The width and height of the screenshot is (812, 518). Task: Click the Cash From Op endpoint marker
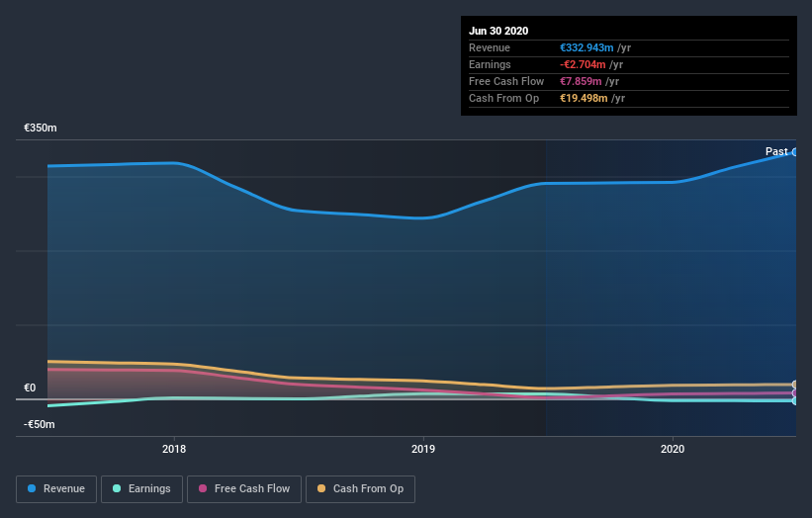795,385
